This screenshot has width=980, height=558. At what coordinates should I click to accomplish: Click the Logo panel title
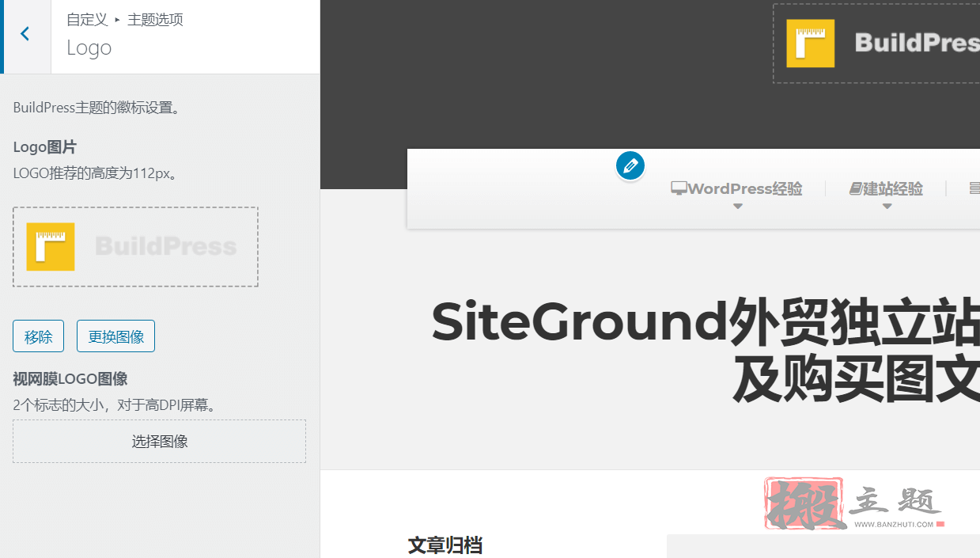coord(89,47)
